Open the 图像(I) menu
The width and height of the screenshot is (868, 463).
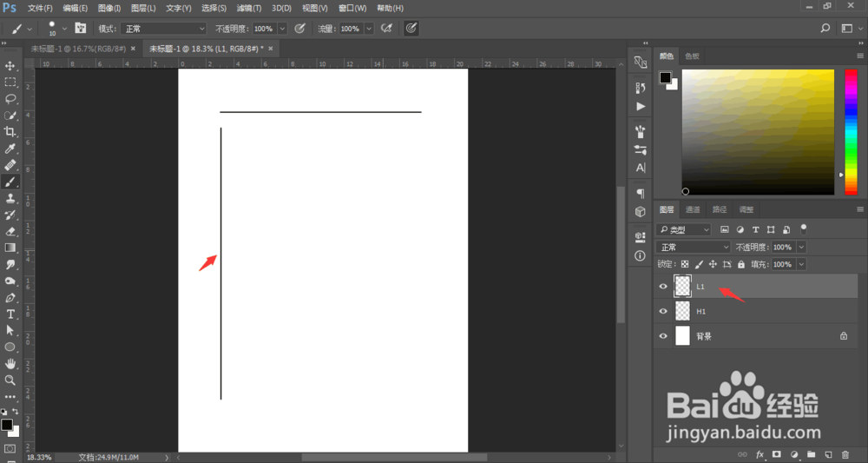point(109,9)
